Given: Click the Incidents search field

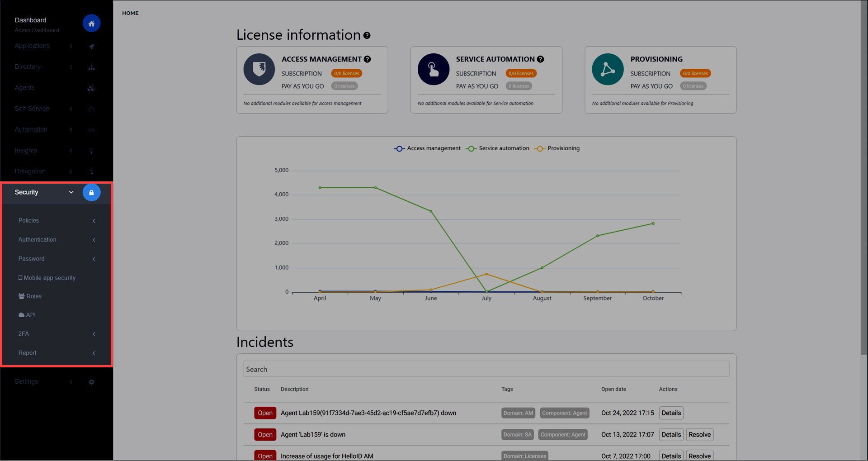Looking at the screenshot, I should 486,369.
